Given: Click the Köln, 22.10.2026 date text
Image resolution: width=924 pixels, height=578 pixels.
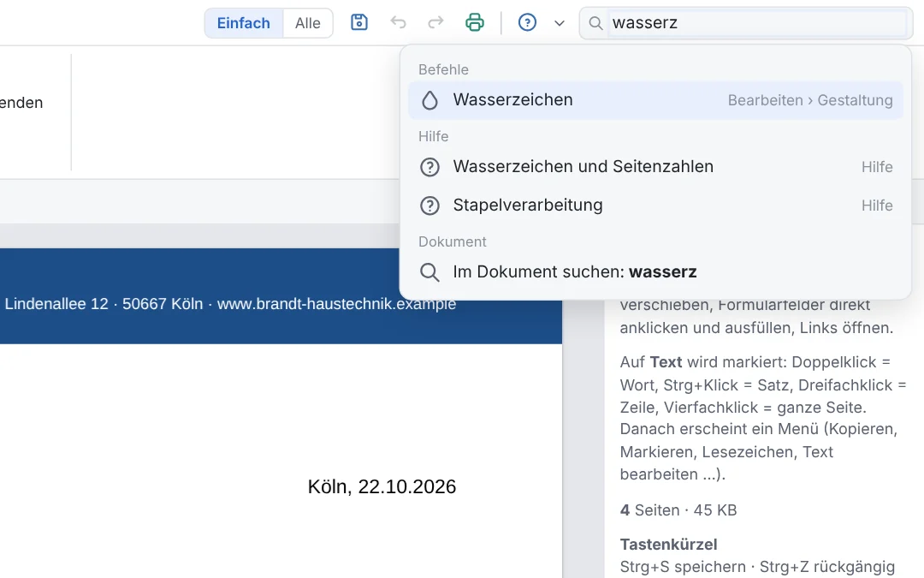Looking at the screenshot, I should (x=382, y=486).
